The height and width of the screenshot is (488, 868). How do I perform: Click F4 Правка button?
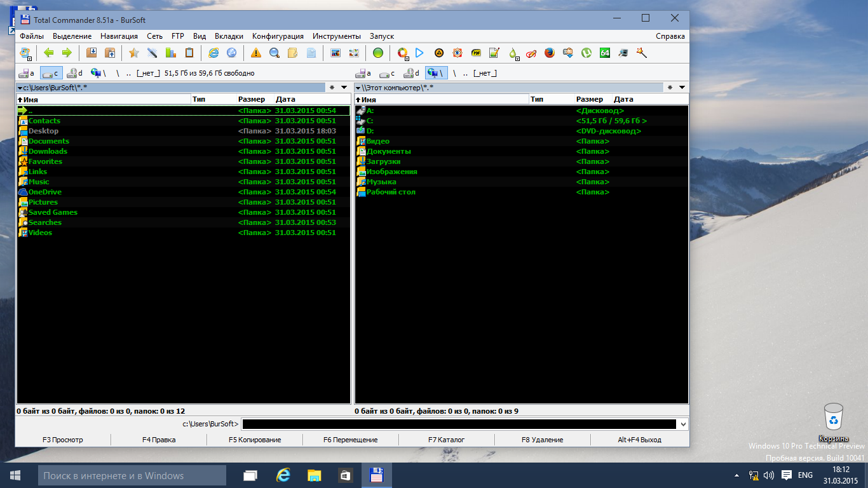pos(159,440)
